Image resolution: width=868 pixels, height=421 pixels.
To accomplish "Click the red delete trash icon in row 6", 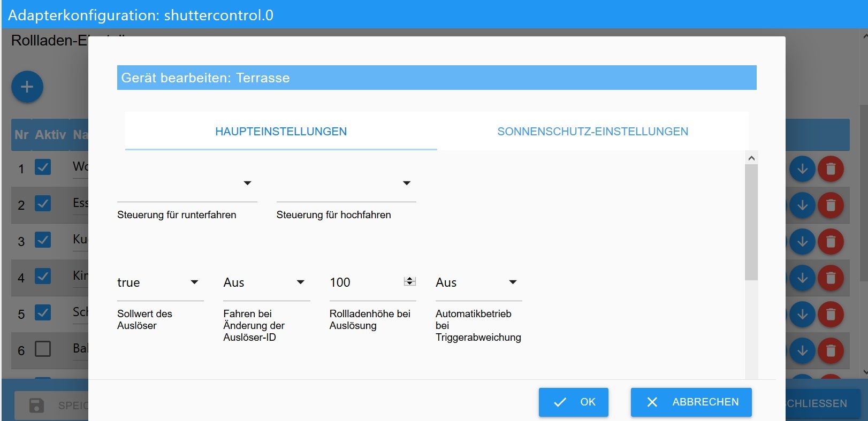I will tap(831, 351).
